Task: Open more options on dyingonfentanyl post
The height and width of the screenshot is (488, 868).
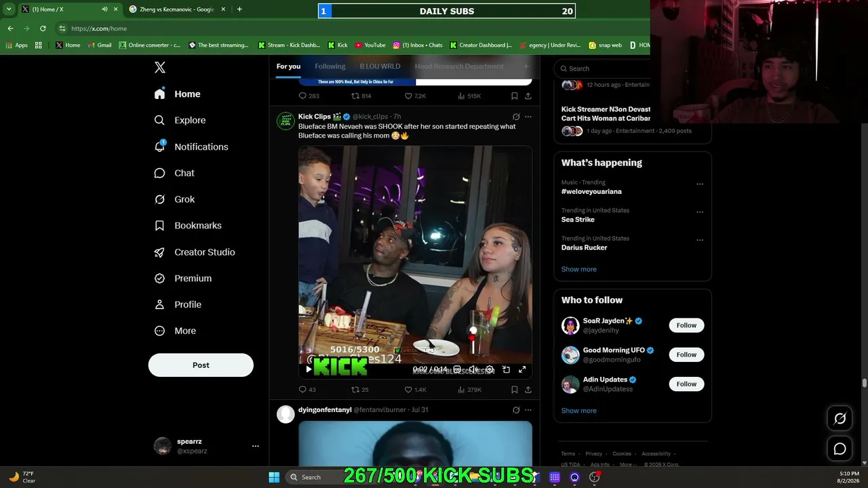Action: [528, 410]
